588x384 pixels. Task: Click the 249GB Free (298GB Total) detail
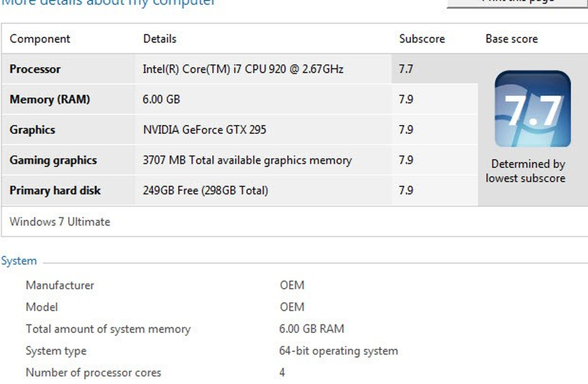pyautogui.click(x=205, y=190)
